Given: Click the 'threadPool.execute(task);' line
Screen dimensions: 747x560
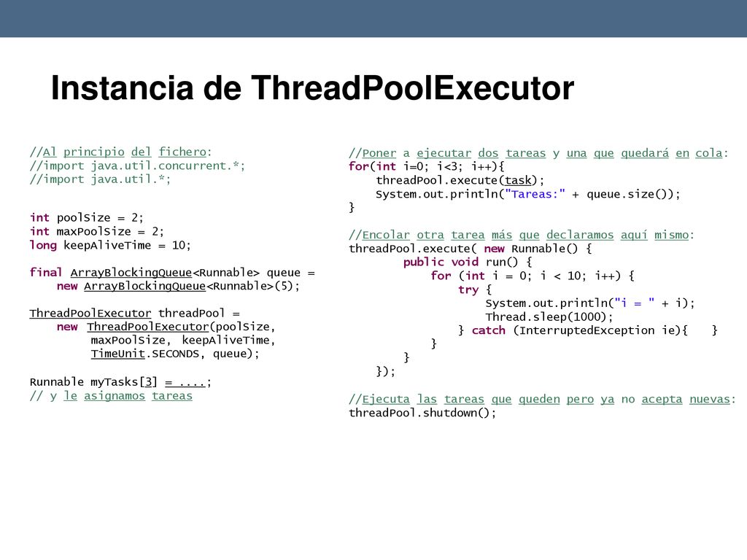Looking at the screenshot, I should click(x=460, y=180).
